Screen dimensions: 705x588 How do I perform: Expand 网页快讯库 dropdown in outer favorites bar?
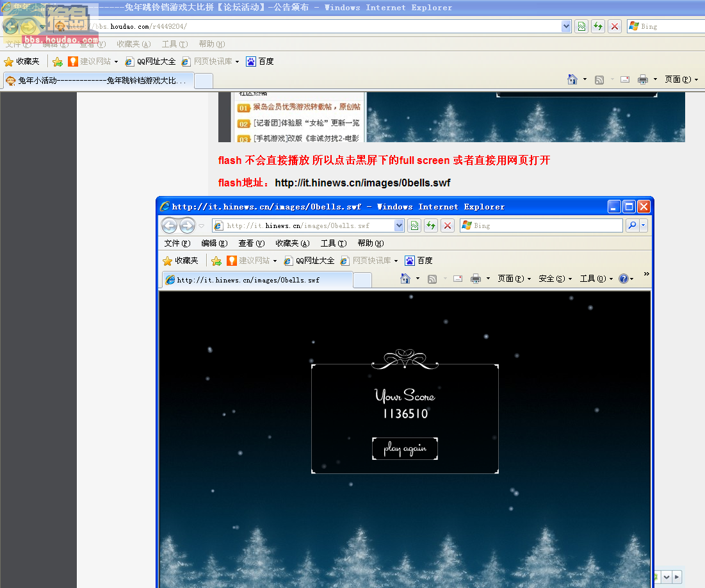click(x=237, y=61)
